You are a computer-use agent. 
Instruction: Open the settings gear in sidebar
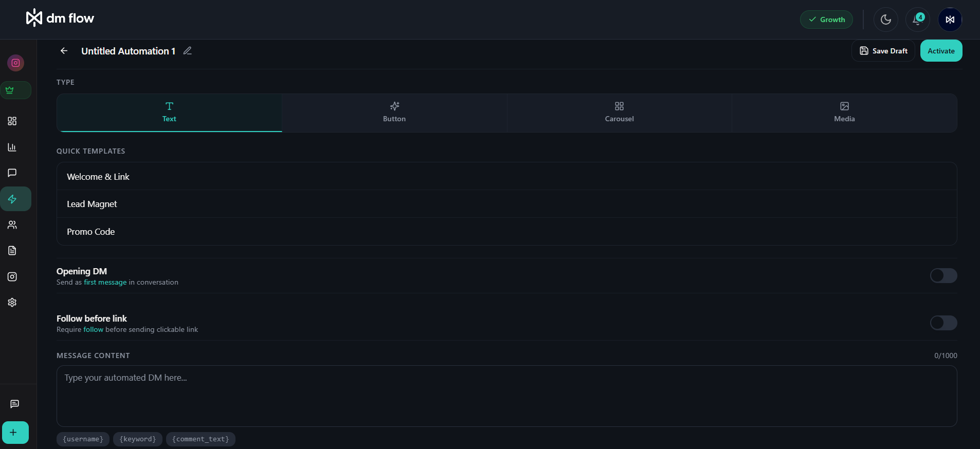(x=11, y=303)
